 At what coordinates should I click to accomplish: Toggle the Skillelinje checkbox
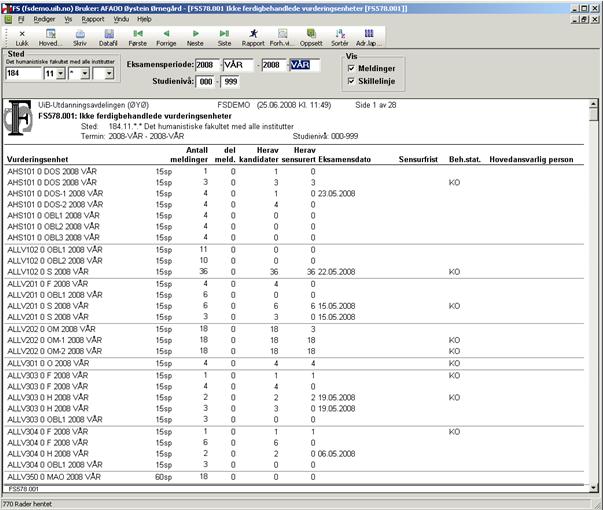point(351,81)
